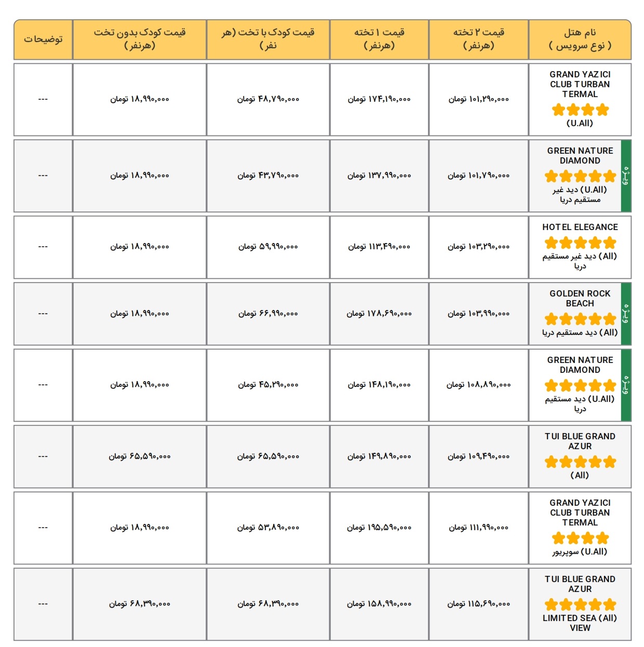Click the ۱۷۸,۶۹۰,۰۰۰ تومان single room price
Image resolution: width=644 pixels, height=647 pixels.
tap(379, 314)
